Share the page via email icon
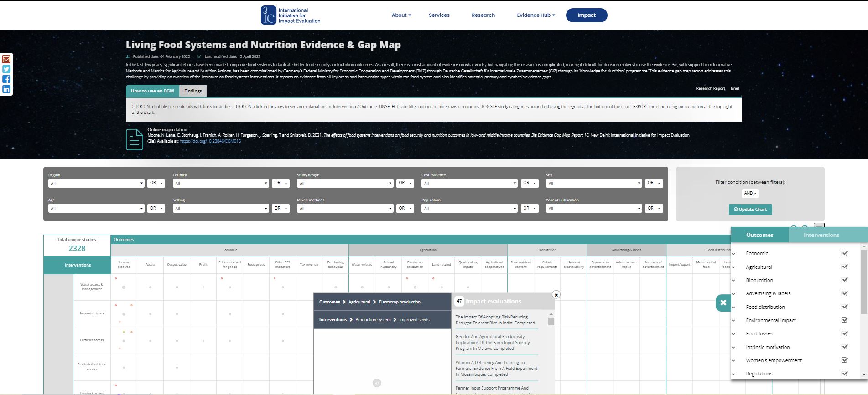Image resolution: width=868 pixels, height=395 pixels. click(6, 59)
